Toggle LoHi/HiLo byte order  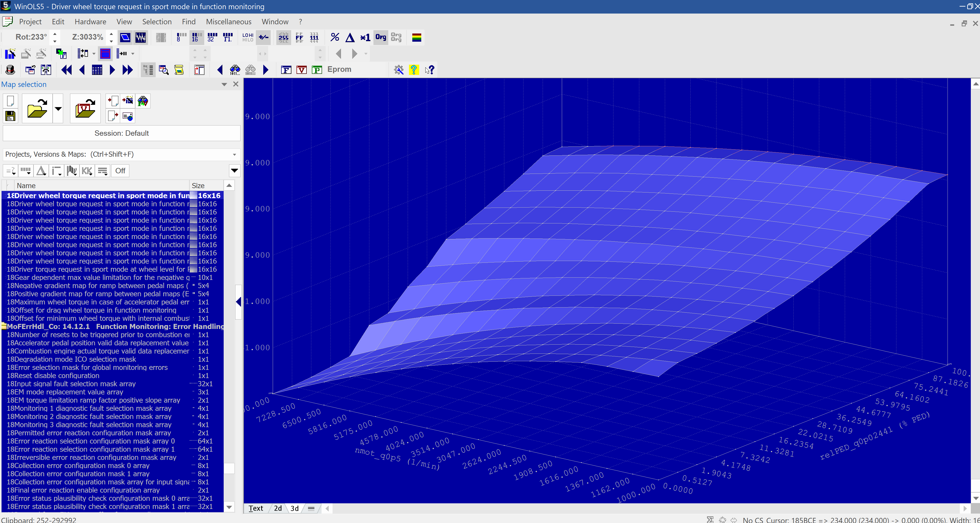pos(248,37)
